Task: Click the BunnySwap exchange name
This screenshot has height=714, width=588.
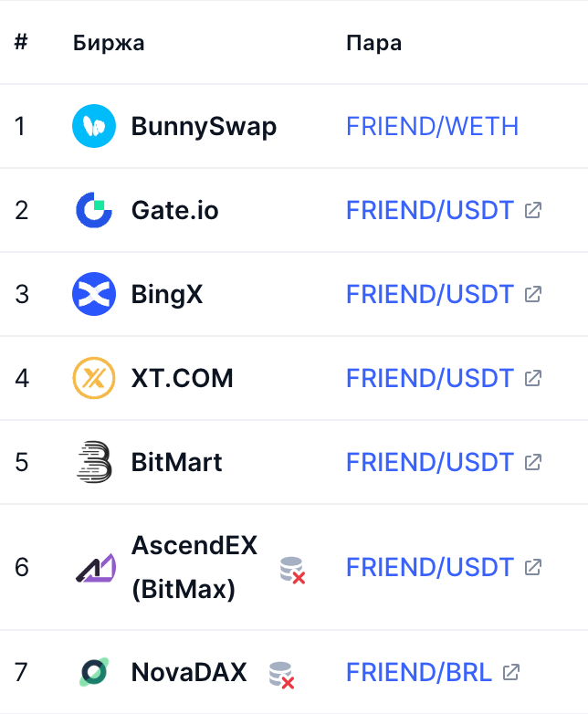Action: [204, 126]
